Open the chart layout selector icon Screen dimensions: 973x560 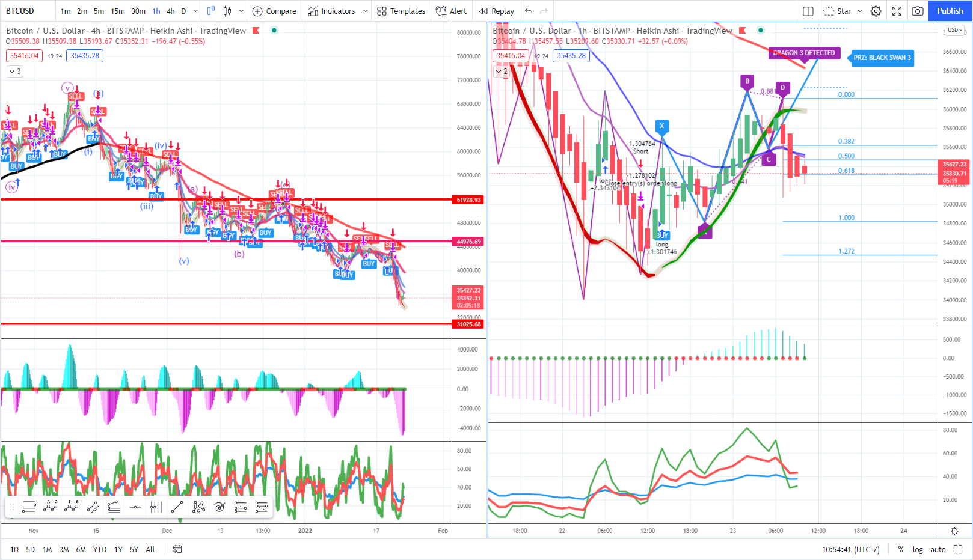[808, 11]
